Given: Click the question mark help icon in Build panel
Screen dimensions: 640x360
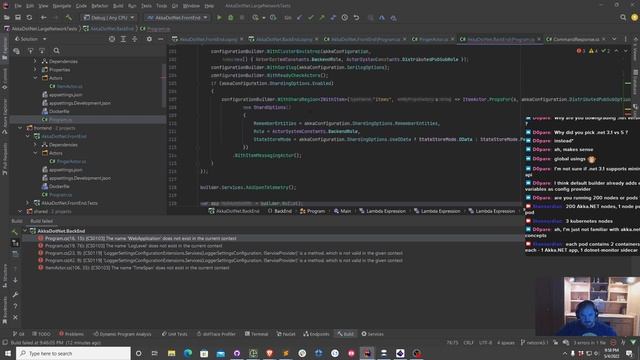Looking at the screenshot, I should click(x=15, y=306).
